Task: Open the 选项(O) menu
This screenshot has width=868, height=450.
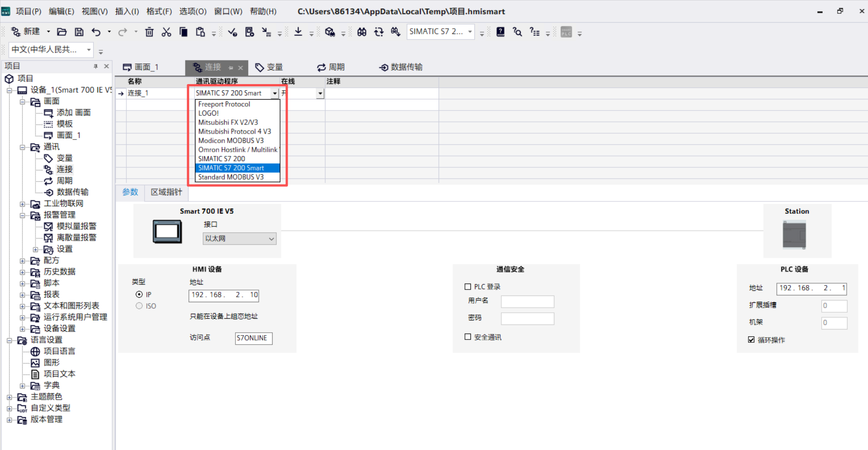Action: tap(193, 11)
